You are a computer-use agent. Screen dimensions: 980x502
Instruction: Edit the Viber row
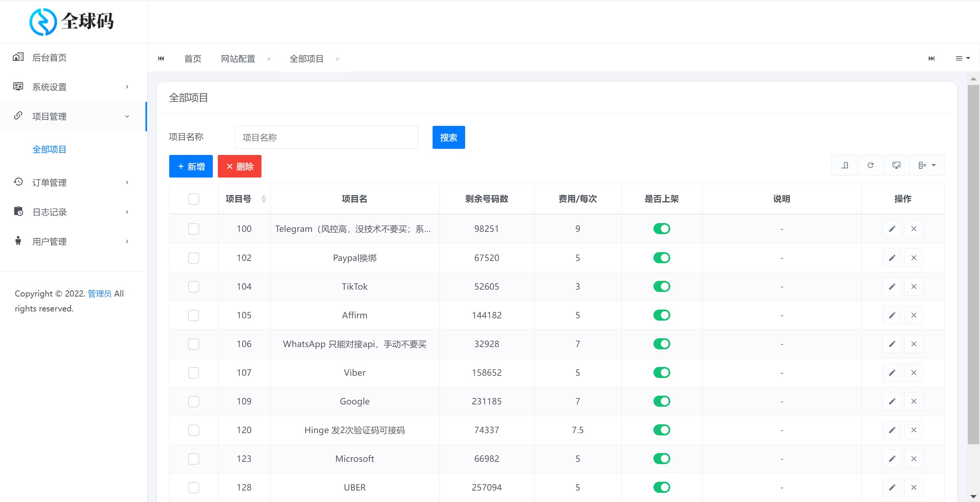tap(892, 373)
